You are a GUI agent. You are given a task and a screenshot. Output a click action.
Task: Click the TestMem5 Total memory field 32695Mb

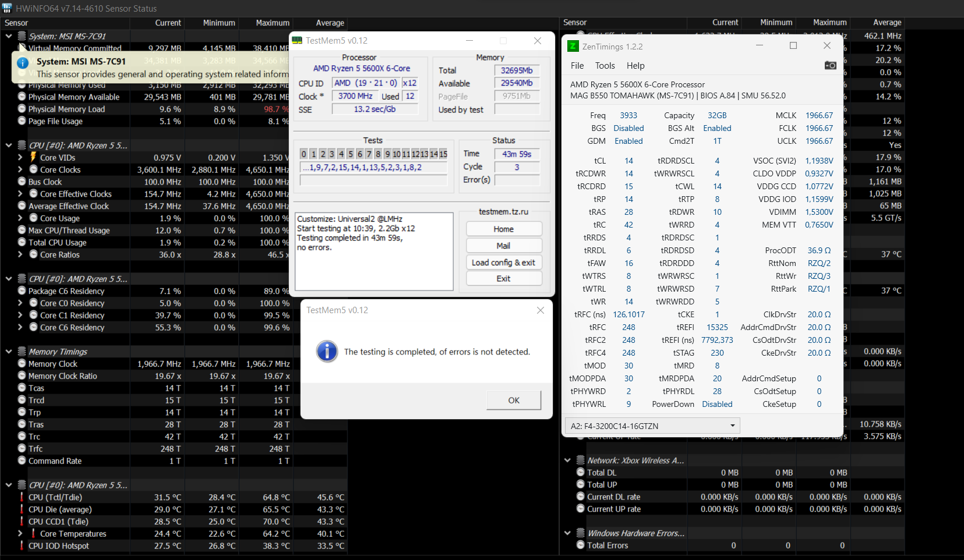click(x=517, y=70)
